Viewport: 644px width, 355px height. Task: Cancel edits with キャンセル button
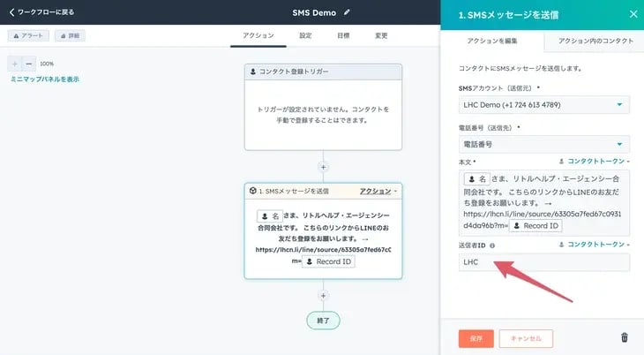[526, 338]
